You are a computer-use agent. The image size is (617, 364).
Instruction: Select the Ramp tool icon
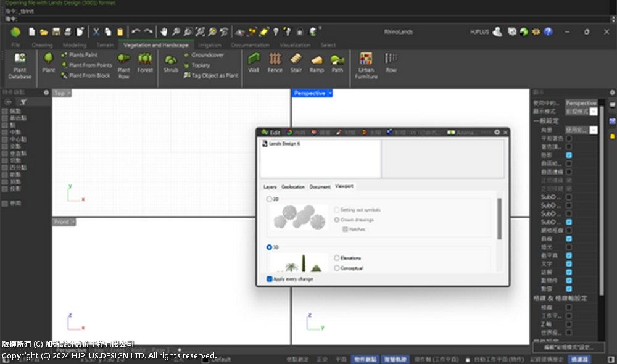317,63
